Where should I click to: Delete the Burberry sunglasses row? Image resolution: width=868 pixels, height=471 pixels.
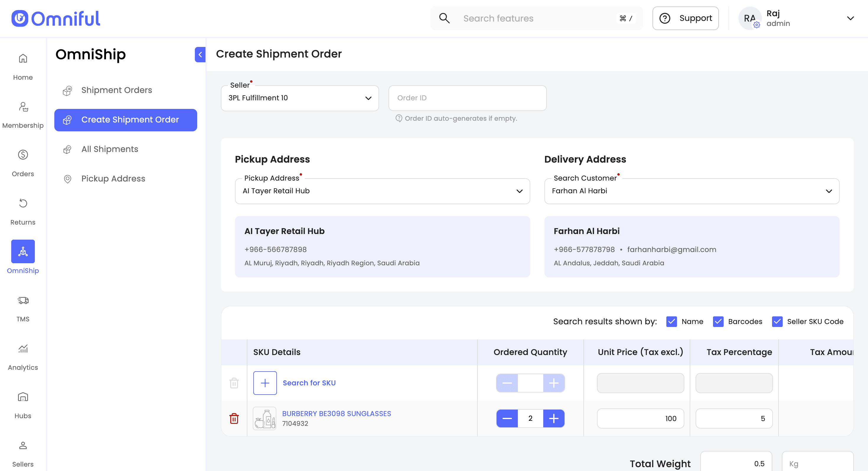234,418
